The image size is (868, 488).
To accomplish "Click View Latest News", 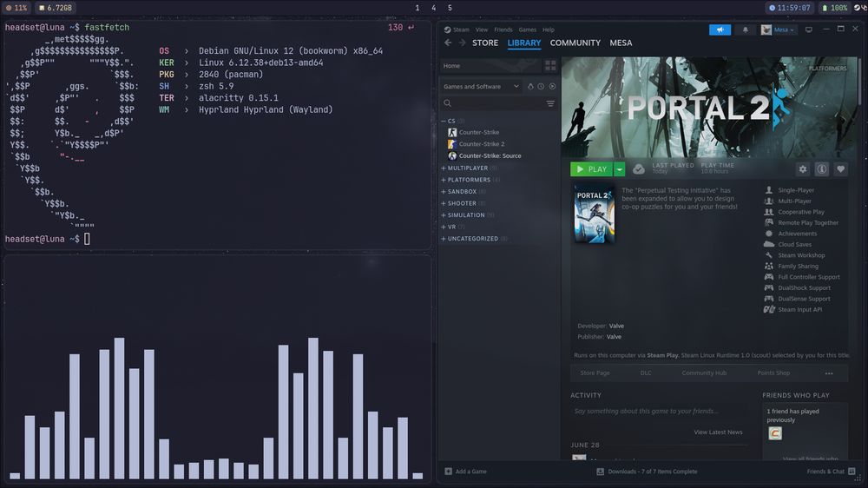I will [718, 432].
